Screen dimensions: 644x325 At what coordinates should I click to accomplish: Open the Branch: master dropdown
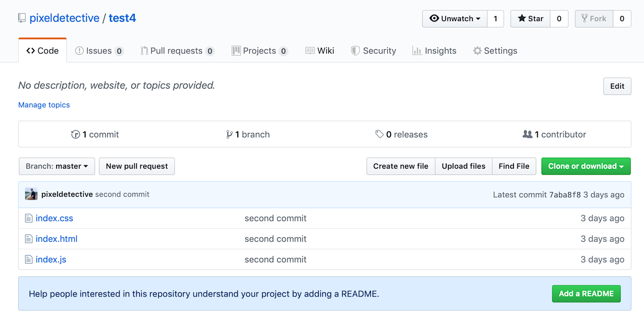(x=57, y=166)
